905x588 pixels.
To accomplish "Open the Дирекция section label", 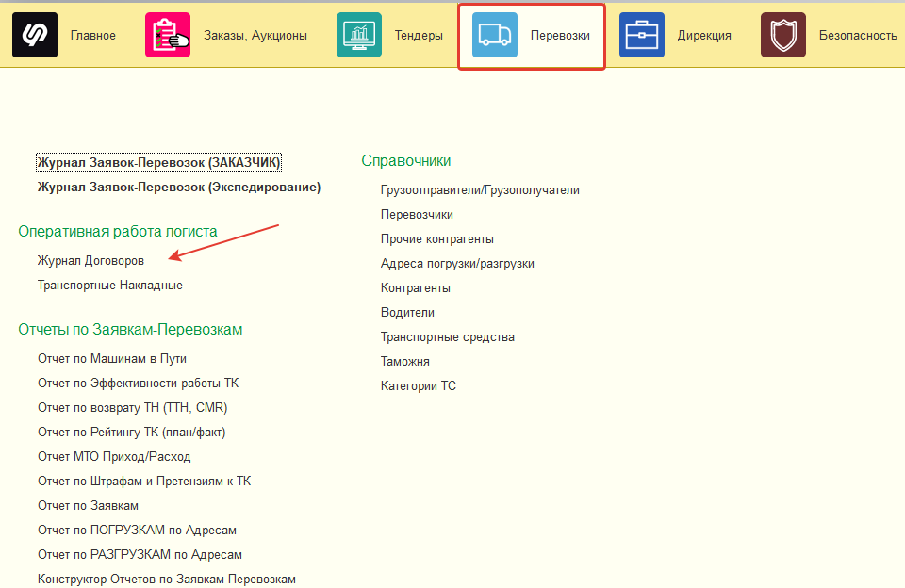I will click(x=704, y=36).
